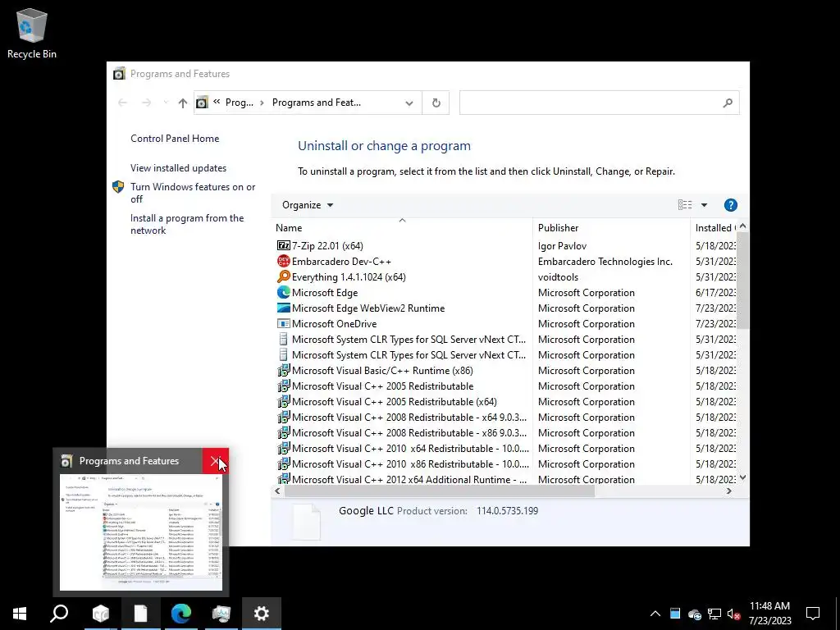Click the horizontal scrollbar thumb in program list

(x=440, y=491)
